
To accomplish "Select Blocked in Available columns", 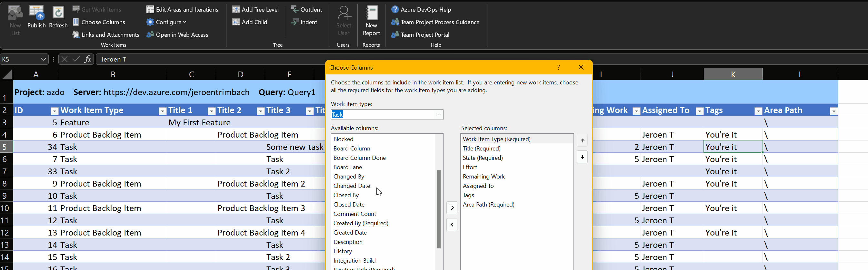I will click(x=343, y=139).
